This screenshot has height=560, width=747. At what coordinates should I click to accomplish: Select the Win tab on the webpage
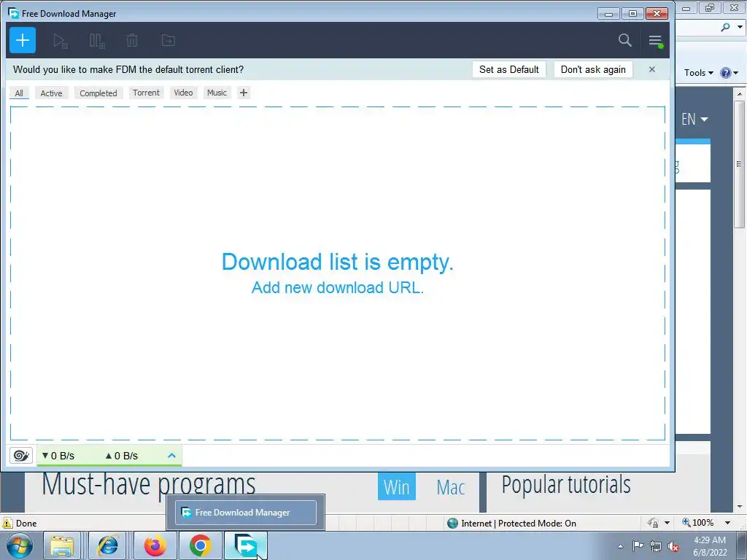coord(396,486)
